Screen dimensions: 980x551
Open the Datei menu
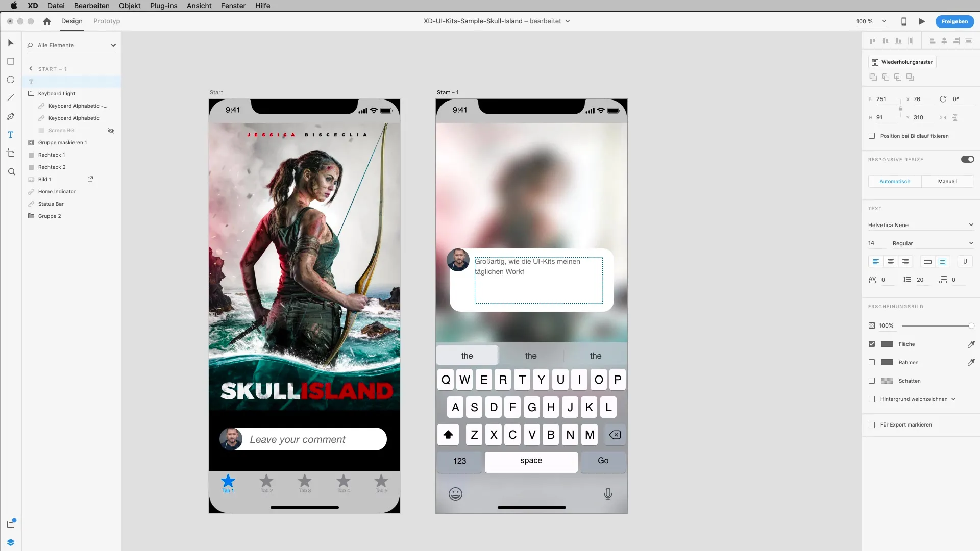coord(56,6)
